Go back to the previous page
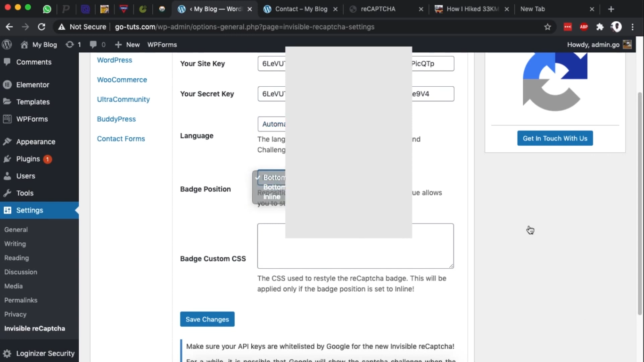644x362 pixels. tap(9, 27)
